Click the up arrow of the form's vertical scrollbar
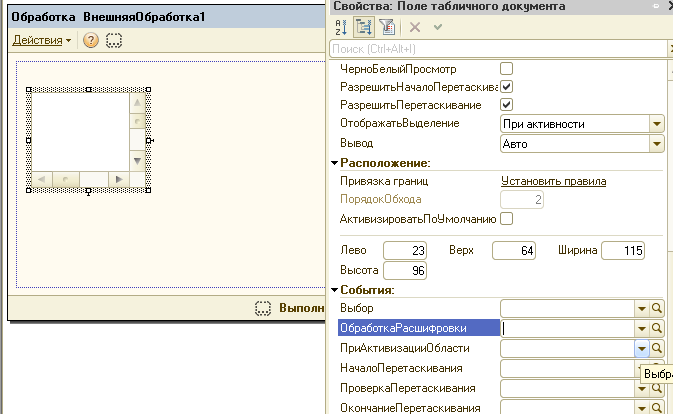The image size is (673, 414). [x=137, y=103]
